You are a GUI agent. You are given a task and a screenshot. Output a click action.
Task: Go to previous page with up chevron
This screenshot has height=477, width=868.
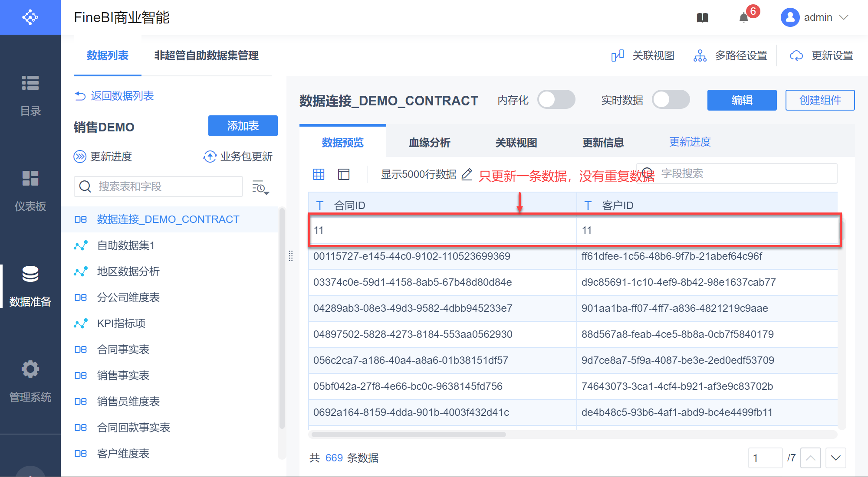point(810,458)
